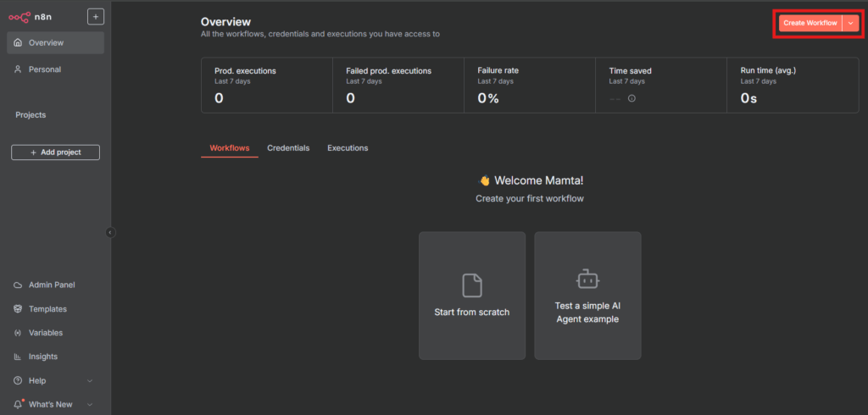Open Templates from the sidebar
The height and width of the screenshot is (415, 868).
tap(47, 309)
